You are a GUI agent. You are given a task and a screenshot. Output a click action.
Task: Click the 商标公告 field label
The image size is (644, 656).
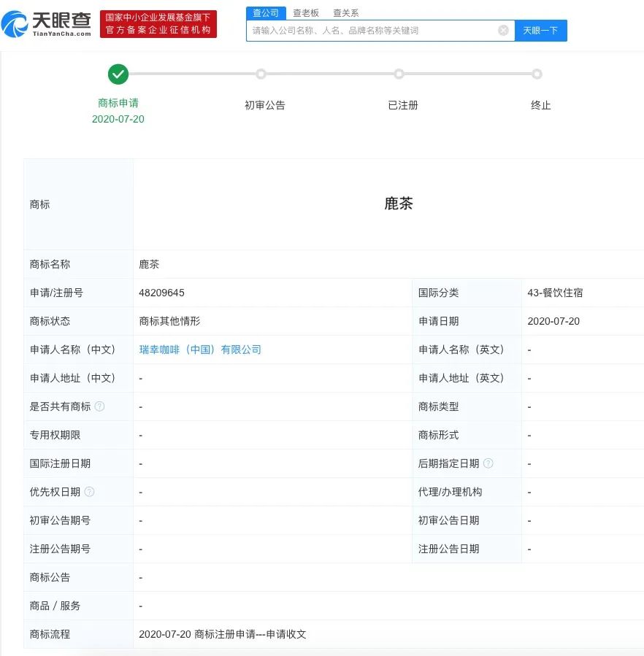50,577
